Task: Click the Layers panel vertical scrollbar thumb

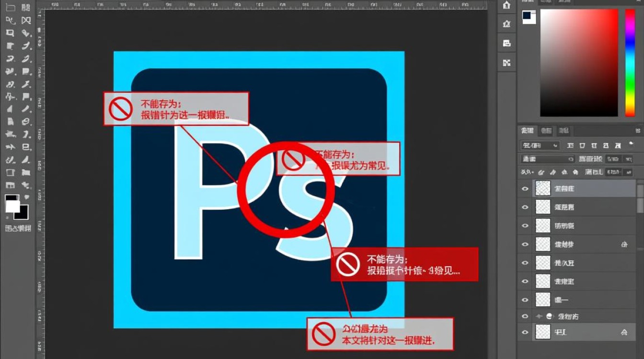Action: (x=640, y=199)
